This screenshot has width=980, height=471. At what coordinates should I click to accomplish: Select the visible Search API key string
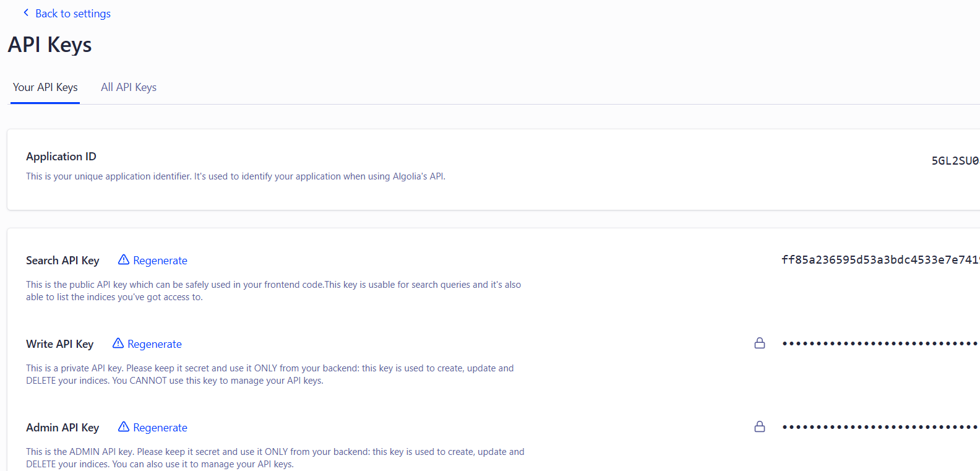pyautogui.click(x=879, y=260)
